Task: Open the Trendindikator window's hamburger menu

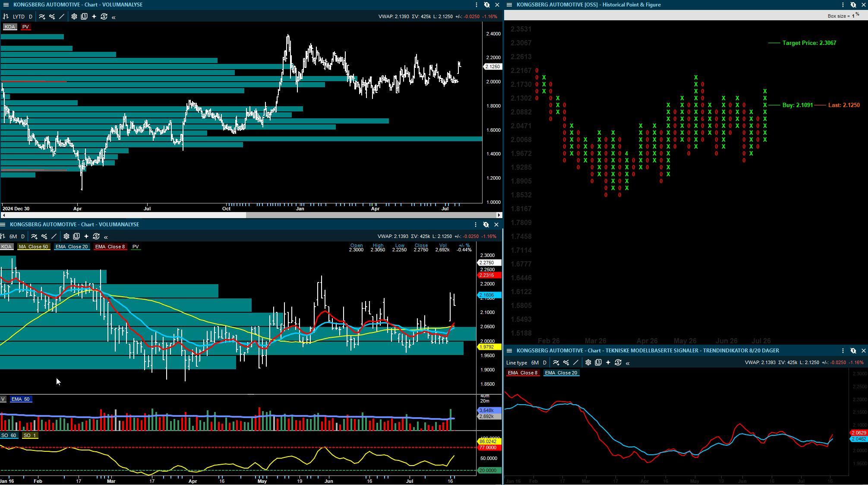Action: [x=509, y=351]
